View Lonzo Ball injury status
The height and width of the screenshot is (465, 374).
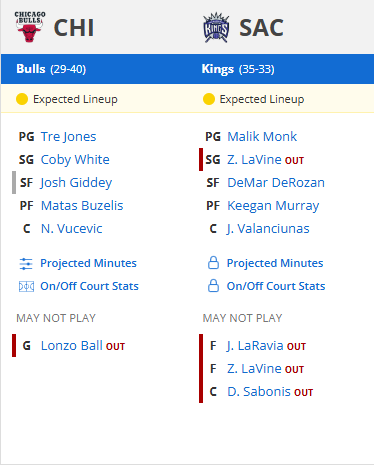coord(115,347)
